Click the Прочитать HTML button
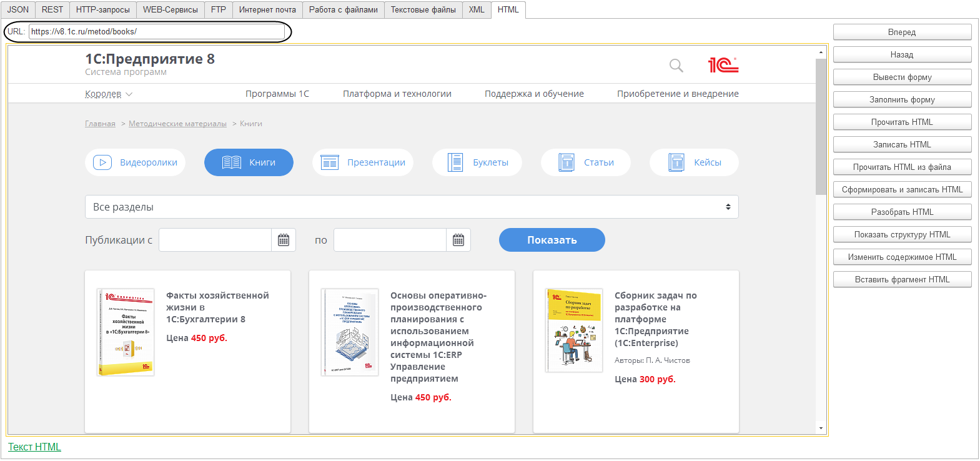The height and width of the screenshot is (461, 980). [902, 122]
